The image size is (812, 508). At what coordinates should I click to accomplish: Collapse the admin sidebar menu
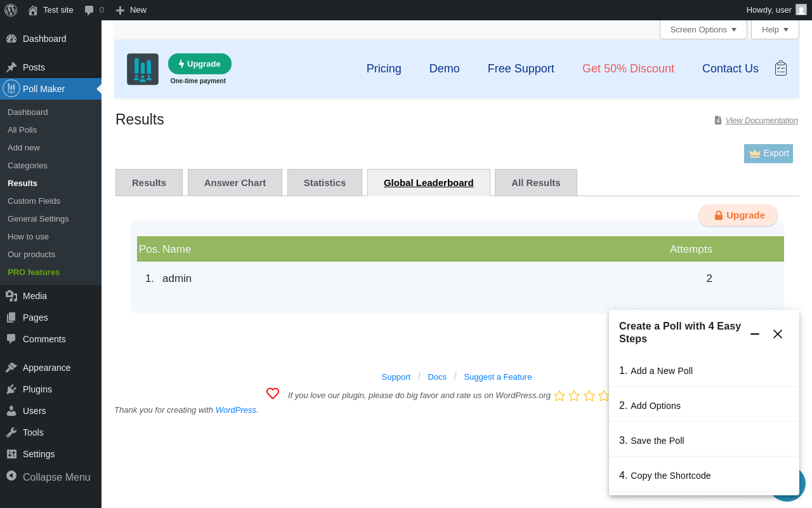(51, 477)
